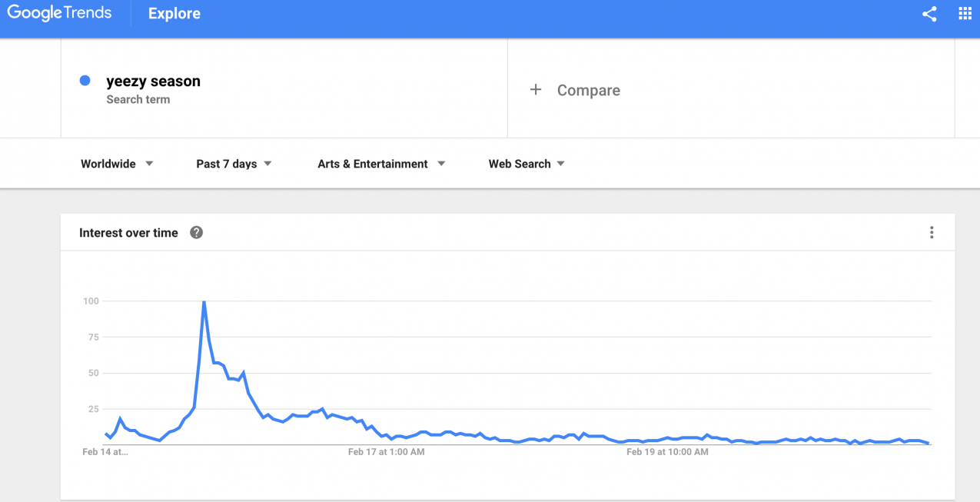Expand the Web Search type dropdown
Viewport: 980px width, 502px height.
click(x=527, y=164)
